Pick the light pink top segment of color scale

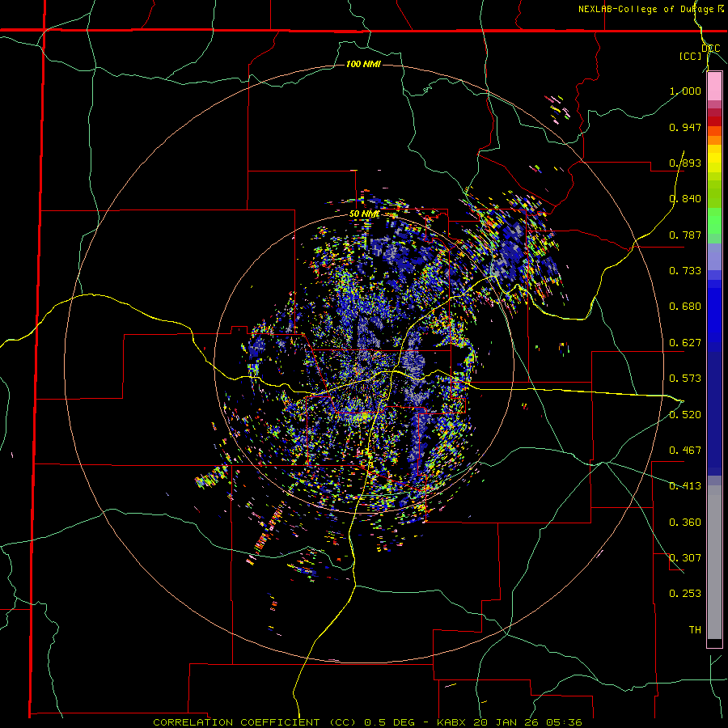(x=714, y=87)
